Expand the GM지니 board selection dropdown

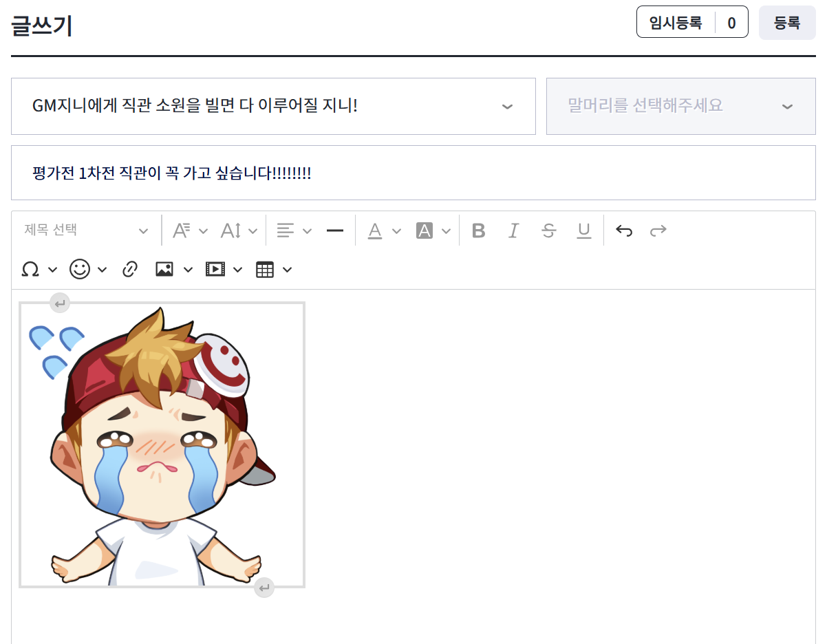coord(273,106)
